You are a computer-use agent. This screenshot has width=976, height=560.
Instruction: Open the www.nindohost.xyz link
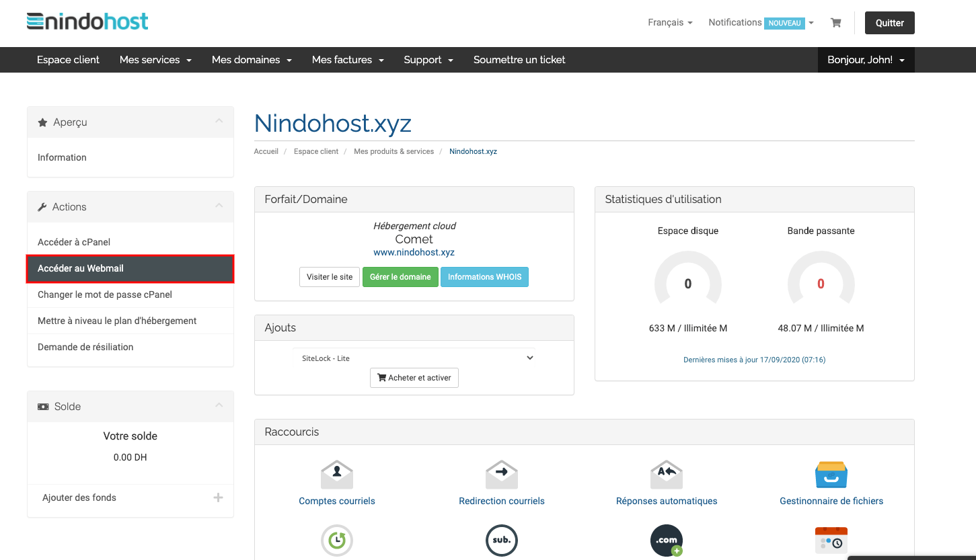[x=414, y=253]
